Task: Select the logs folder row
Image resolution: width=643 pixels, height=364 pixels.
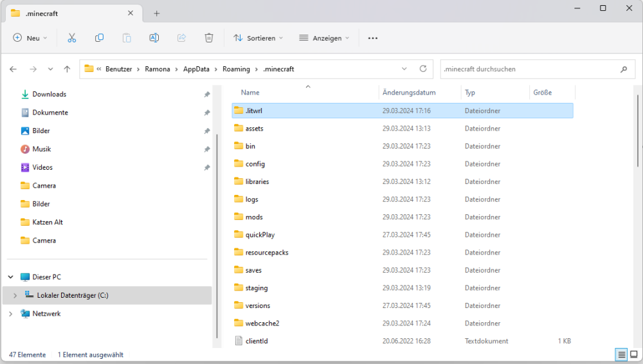Action: click(403, 199)
